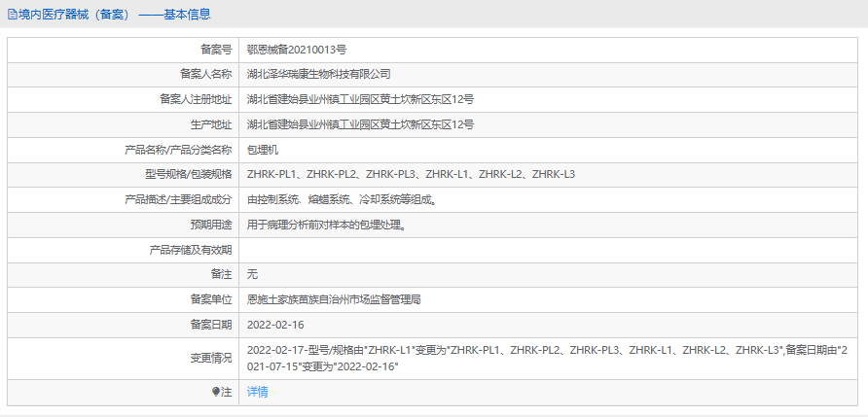This screenshot has width=868, height=417.
Task: Click the 备案人名称 label
Action: point(206,75)
